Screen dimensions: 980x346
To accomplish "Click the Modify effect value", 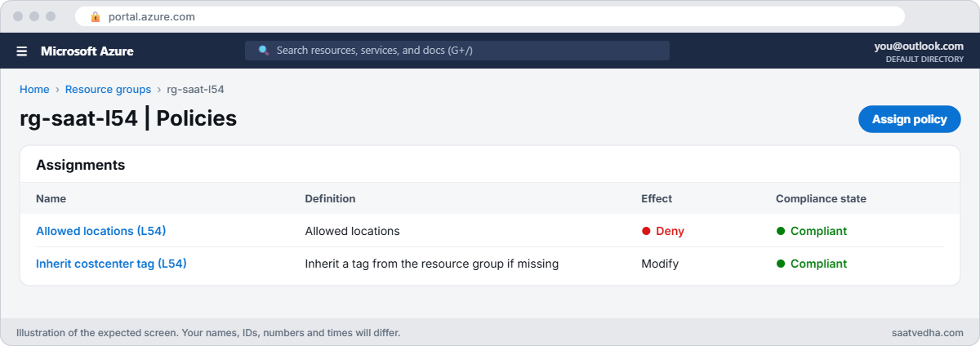I will point(660,264).
